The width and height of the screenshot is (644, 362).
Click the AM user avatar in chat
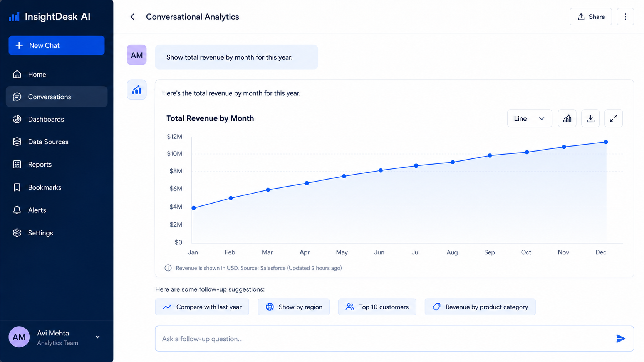tap(137, 55)
